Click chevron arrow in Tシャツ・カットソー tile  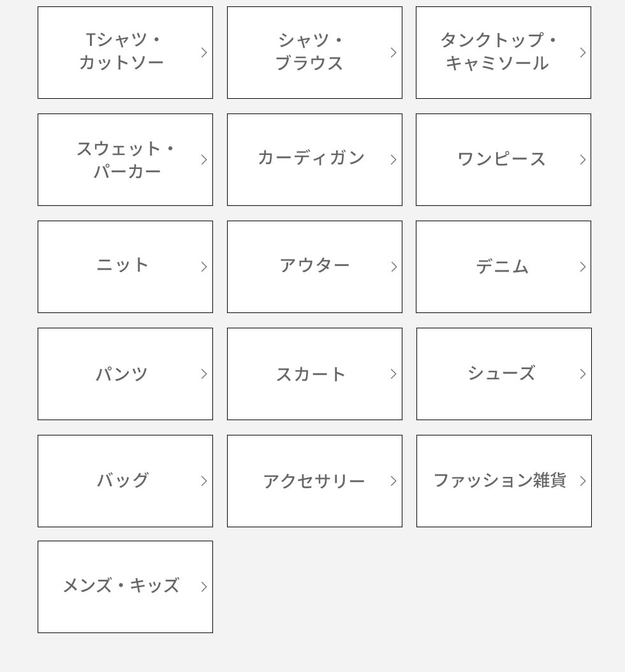click(204, 53)
